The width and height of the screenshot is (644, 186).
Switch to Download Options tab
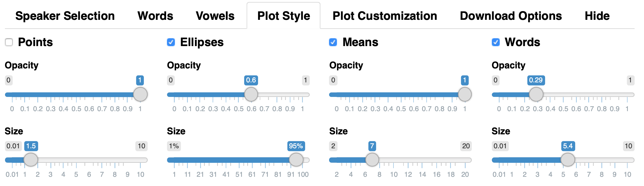click(x=511, y=16)
